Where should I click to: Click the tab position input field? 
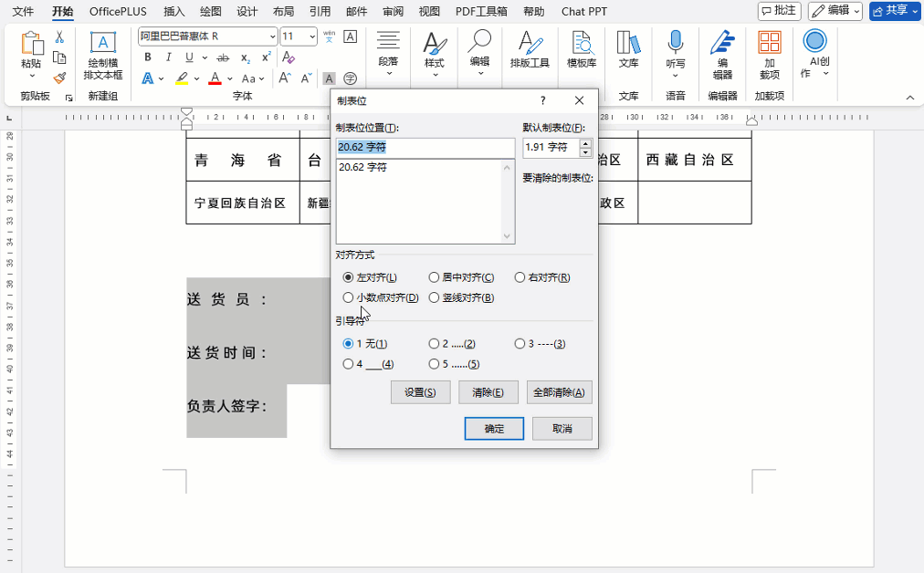425,147
